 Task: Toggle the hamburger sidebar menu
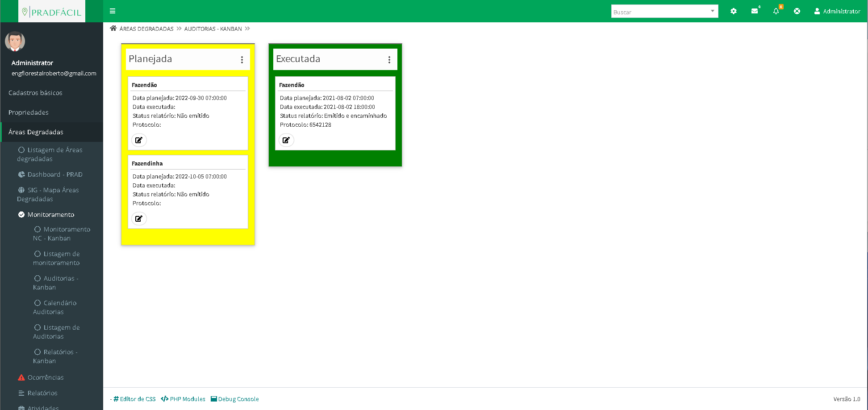point(113,11)
